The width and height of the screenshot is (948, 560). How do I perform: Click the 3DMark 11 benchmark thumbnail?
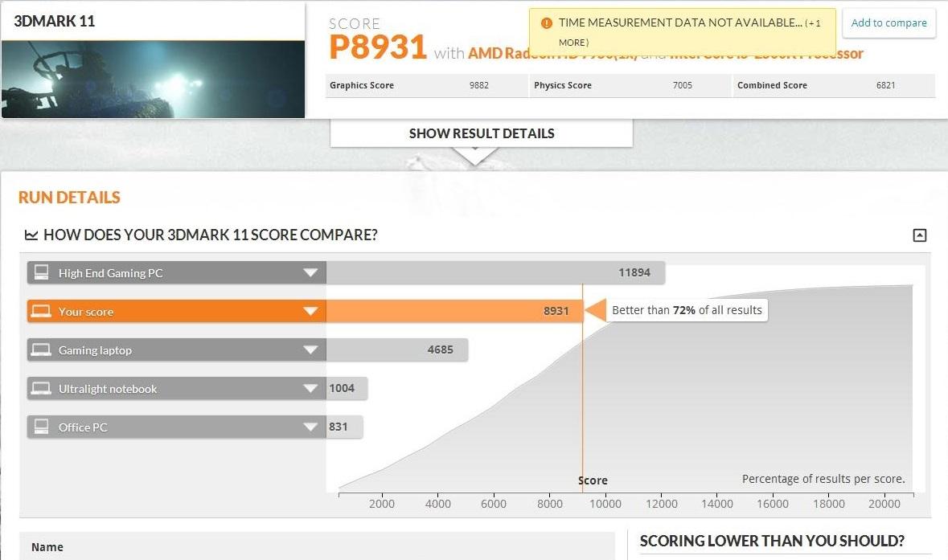coord(153,79)
